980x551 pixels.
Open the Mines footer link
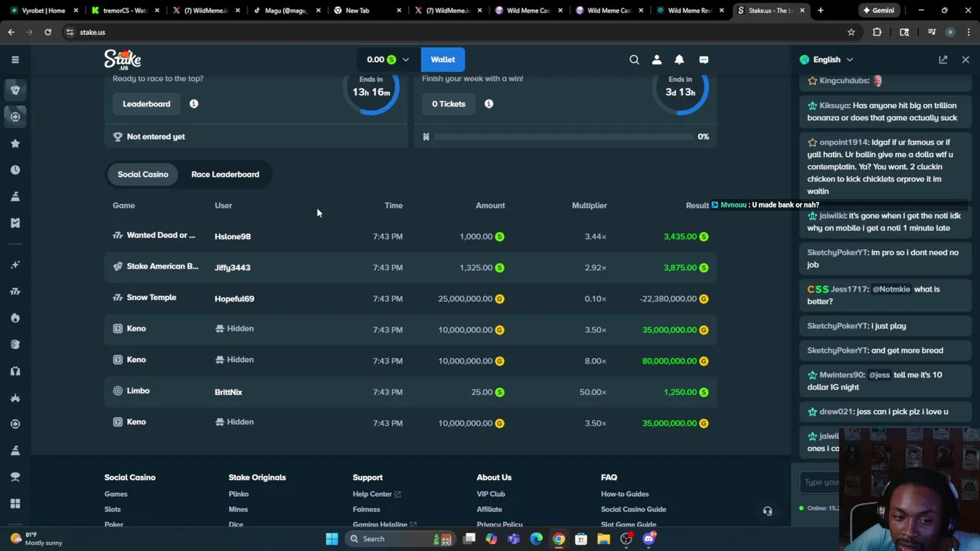click(238, 510)
